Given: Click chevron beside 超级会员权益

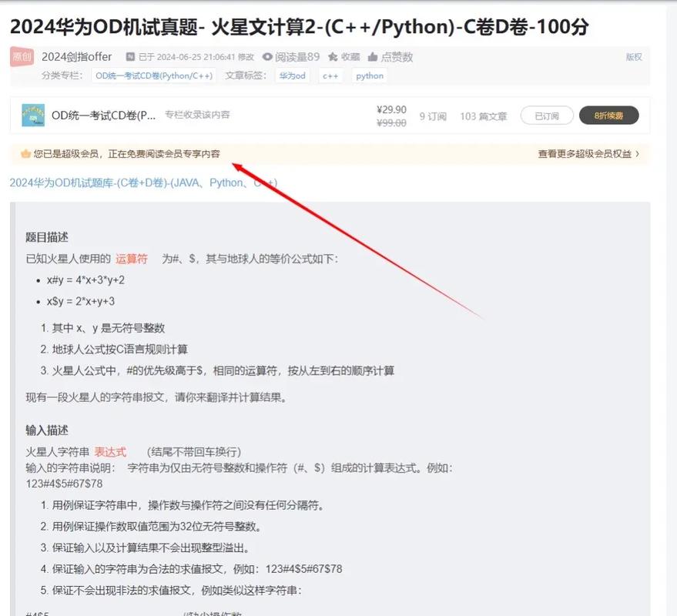Looking at the screenshot, I should click(x=637, y=154).
